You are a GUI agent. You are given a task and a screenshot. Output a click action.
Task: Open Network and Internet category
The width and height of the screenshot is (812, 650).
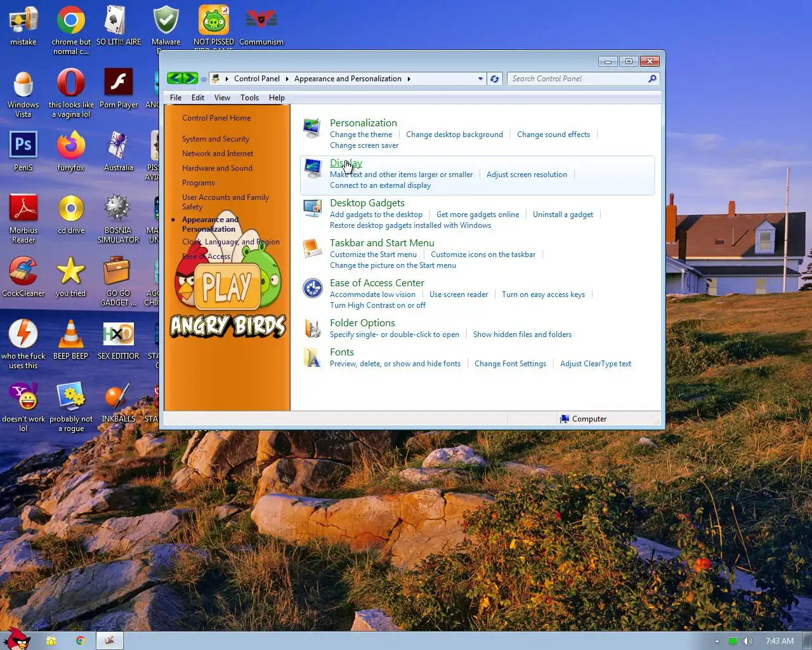(x=218, y=154)
